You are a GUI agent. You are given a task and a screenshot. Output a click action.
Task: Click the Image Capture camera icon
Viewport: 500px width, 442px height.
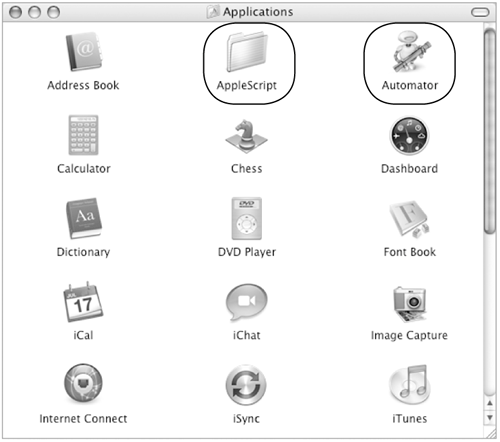[x=410, y=304]
